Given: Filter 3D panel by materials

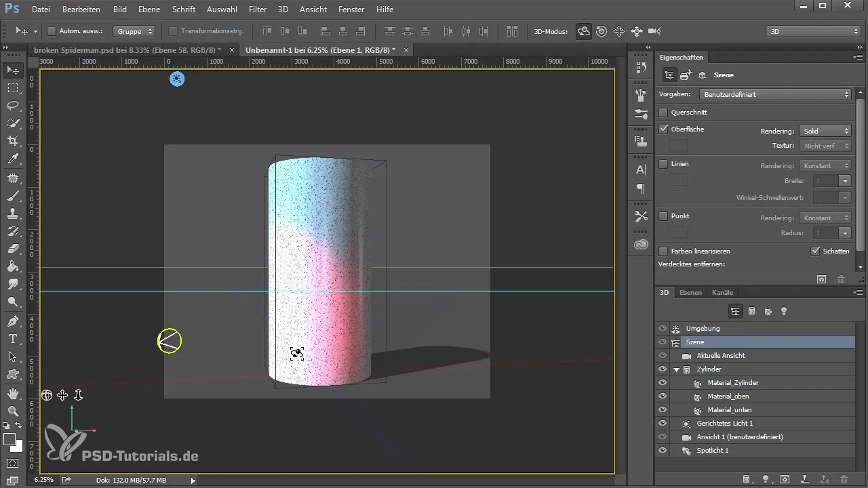Looking at the screenshot, I should [x=768, y=311].
